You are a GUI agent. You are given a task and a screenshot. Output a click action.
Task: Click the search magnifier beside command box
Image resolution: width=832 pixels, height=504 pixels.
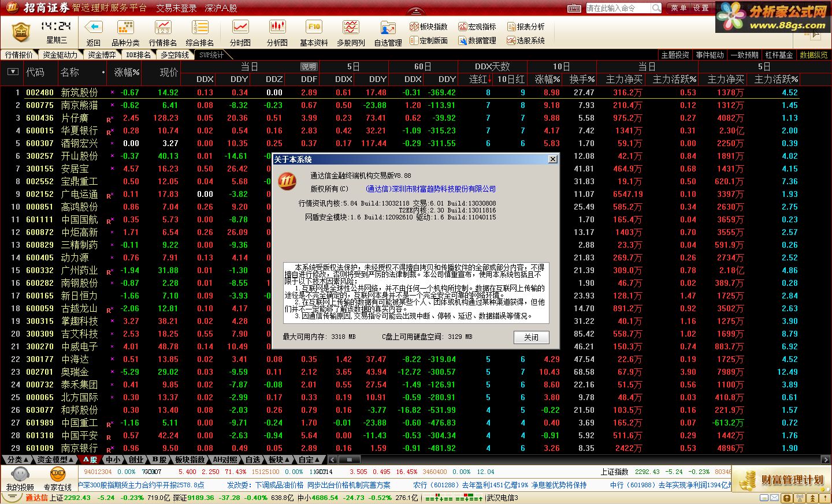(656, 8)
